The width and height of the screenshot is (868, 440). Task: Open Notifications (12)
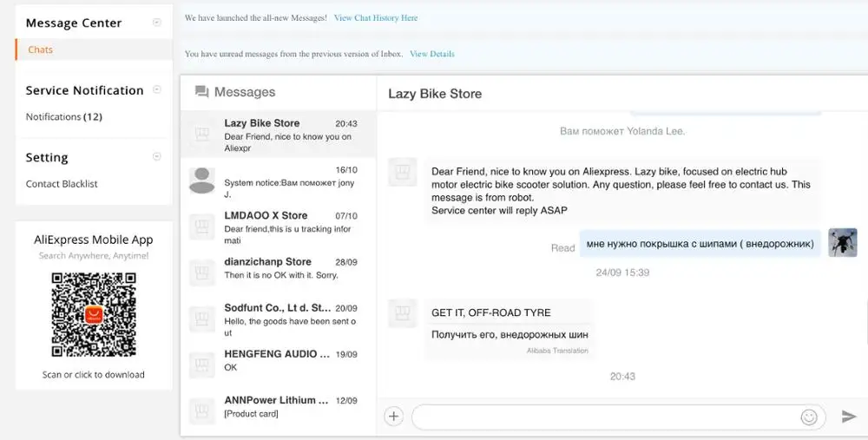click(63, 117)
